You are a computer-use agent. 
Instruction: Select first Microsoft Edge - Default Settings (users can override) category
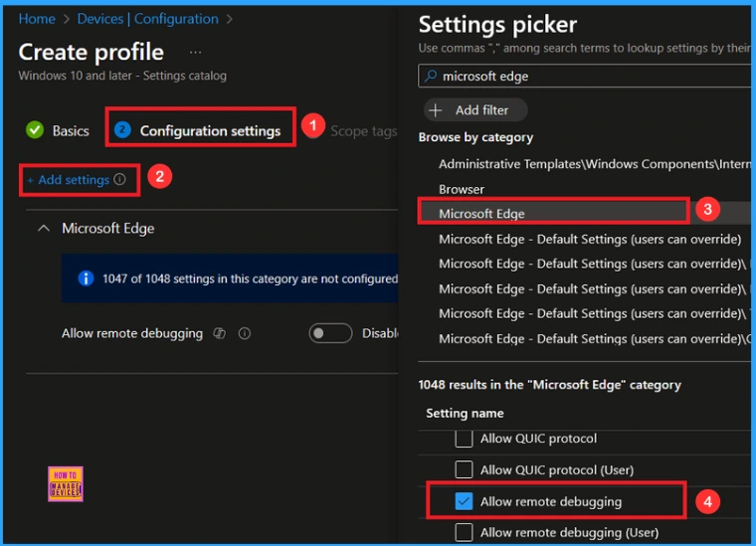[x=590, y=239]
